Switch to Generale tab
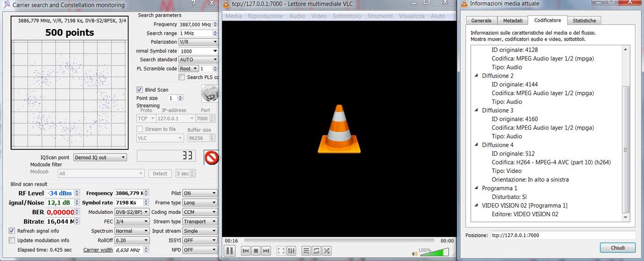Image resolution: width=644 pixels, height=261 pixels. [481, 21]
